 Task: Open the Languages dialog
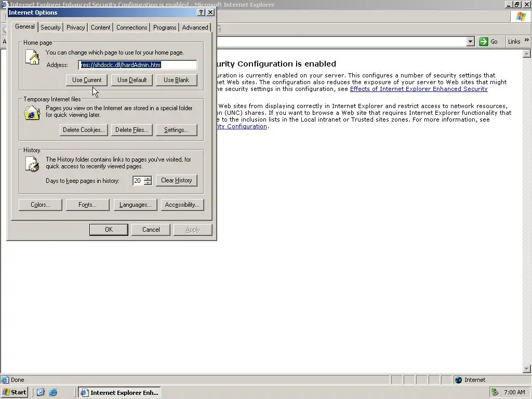(136, 205)
